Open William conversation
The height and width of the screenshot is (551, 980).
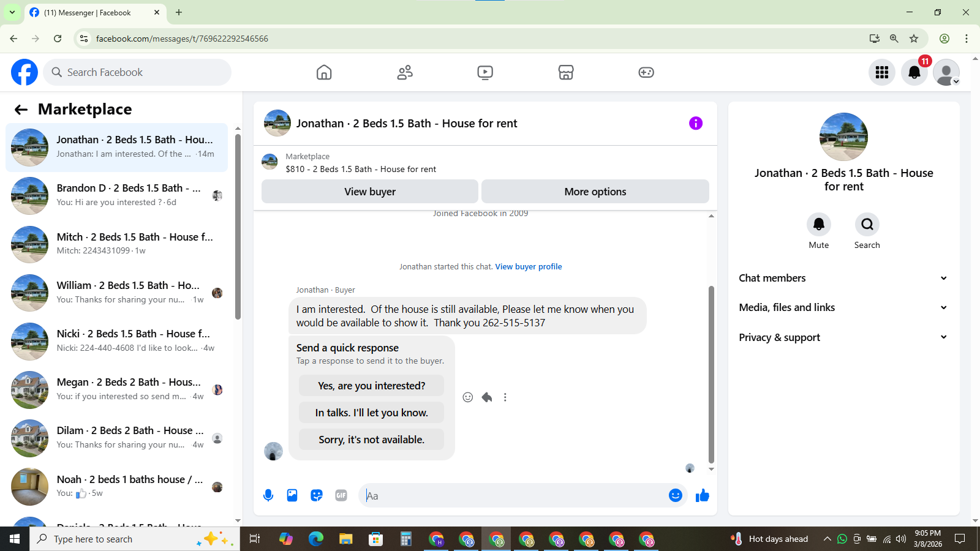tap(116, 293)
